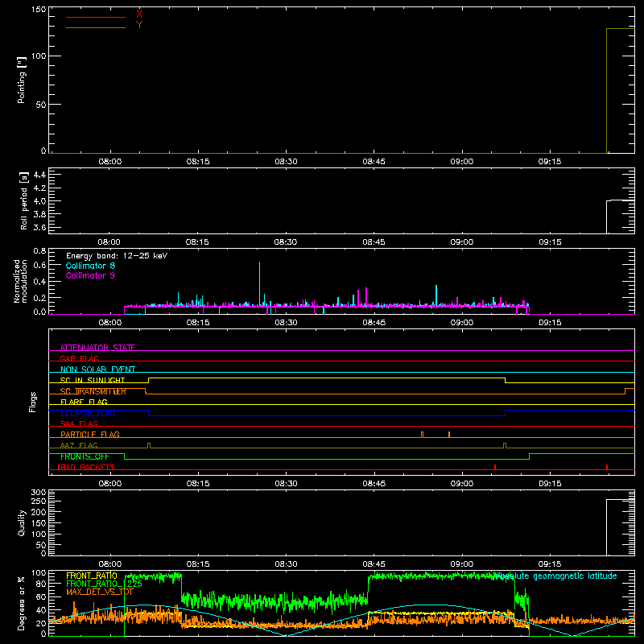Click the olive Y legend line sample
The width and height of the screenshot is (644, 644).
click(x=96, y=27)
